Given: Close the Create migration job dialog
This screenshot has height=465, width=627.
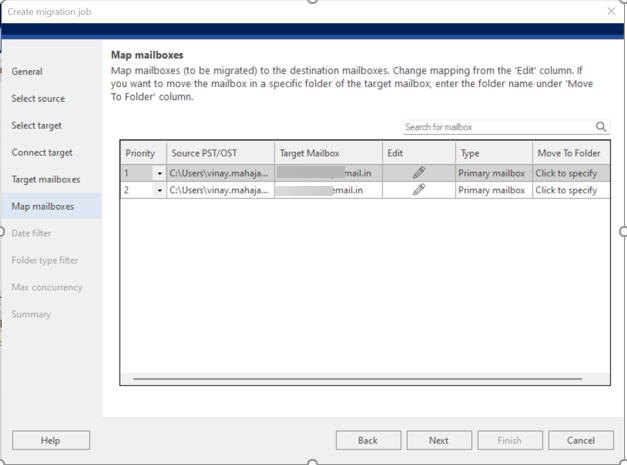Looking at the screenshot, I should point(611,11).
